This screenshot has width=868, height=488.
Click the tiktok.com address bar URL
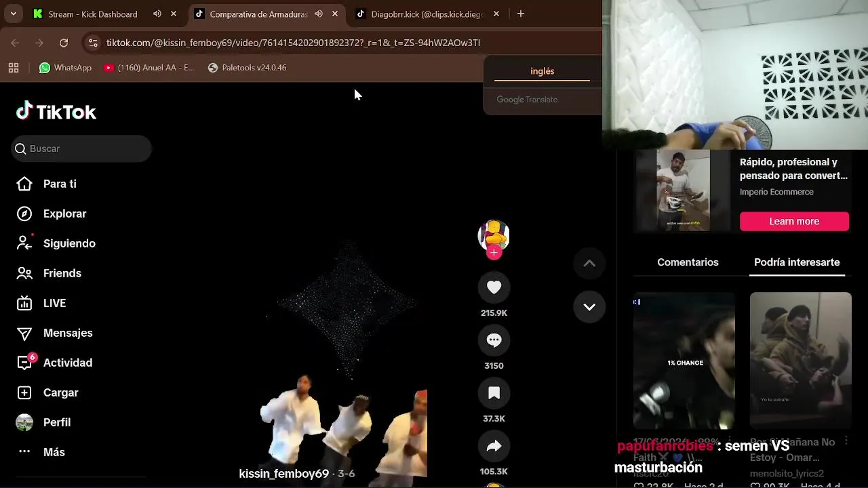293,43
